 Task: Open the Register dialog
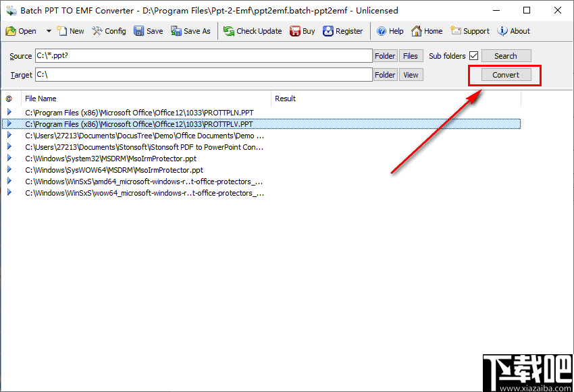344,30
